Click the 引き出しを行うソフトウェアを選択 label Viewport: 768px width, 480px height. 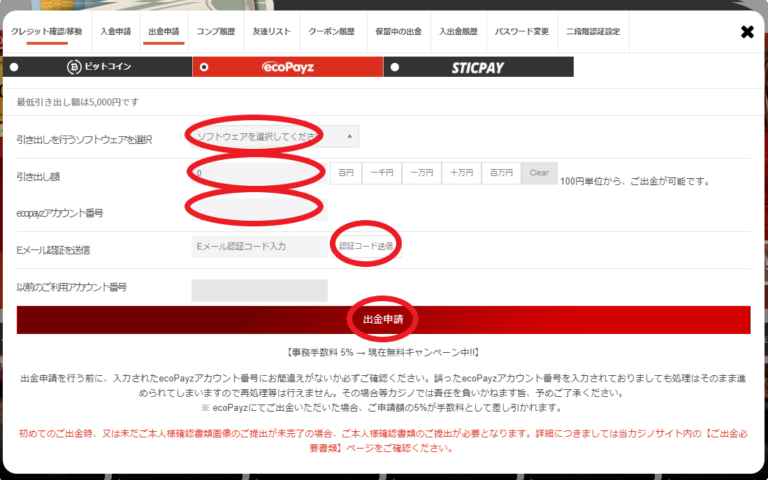(84, 140)
